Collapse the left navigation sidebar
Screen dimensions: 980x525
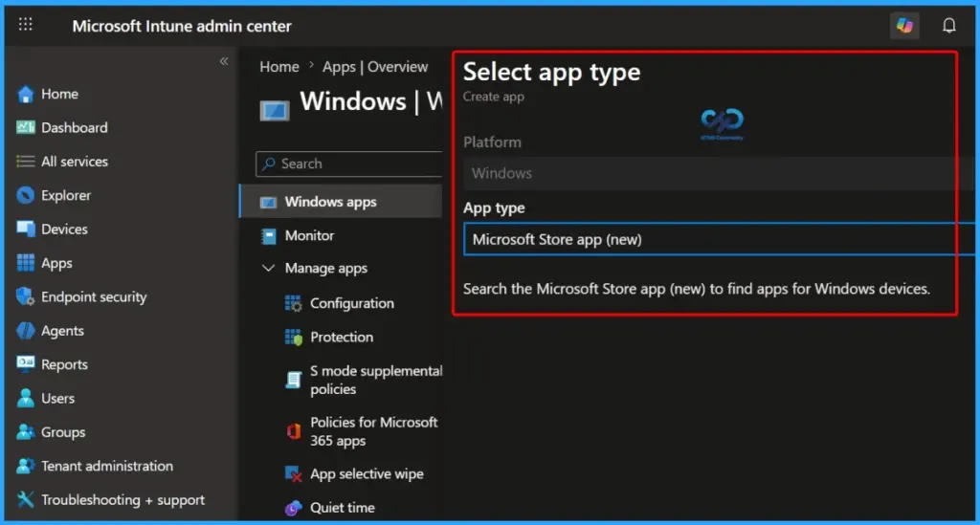pyautogui.click(x=224, y=61)
